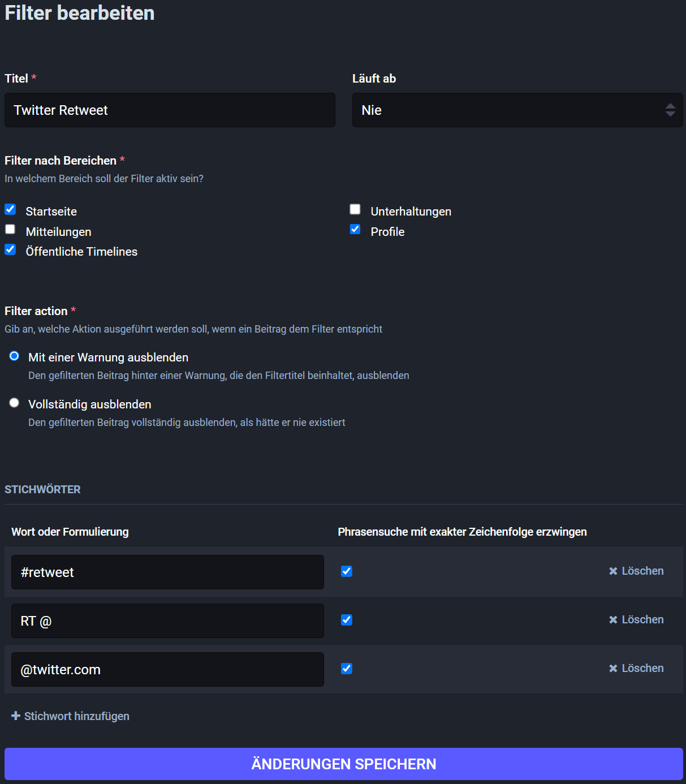Viewport: 686px width, 784px height.
Task: Click the @twitter.com keyword input field
Action: point(167,669)
